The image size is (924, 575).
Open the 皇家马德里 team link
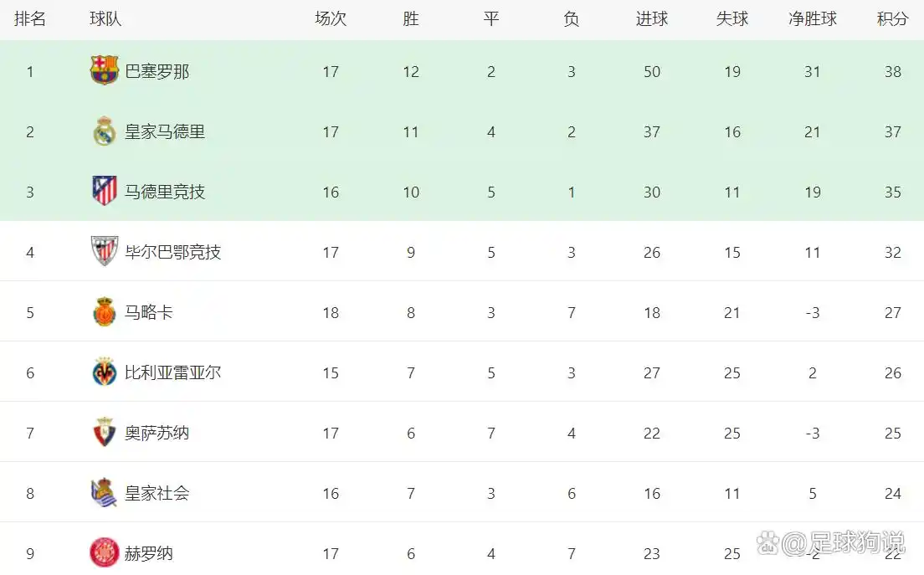click(x=165, y=131)
